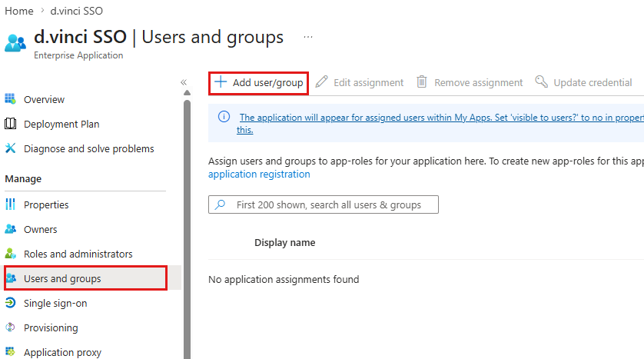Follow the application registration link
The width and height of the screenshot is (644, 359).
[259, 175]
